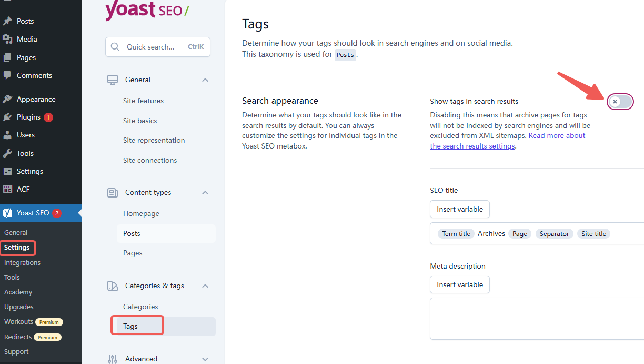This screenshot has width=644, height=364.
Task: Click inside the Quick search field
Action: point(153,47)
